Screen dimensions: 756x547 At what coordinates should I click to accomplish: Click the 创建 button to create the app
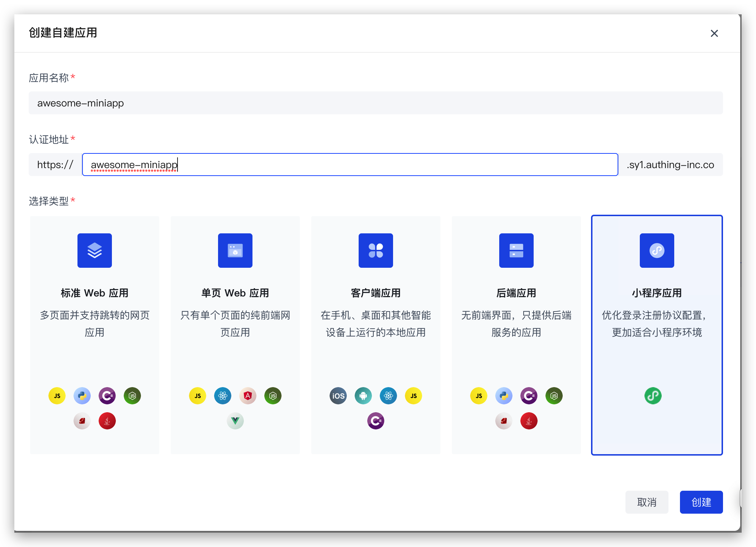pyautogui.click(x=701, y=502)
